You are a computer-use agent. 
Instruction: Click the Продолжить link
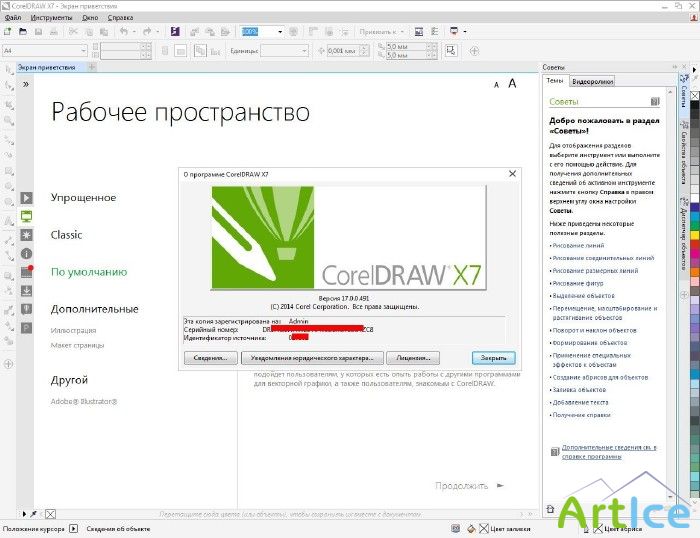coord(461,486)
